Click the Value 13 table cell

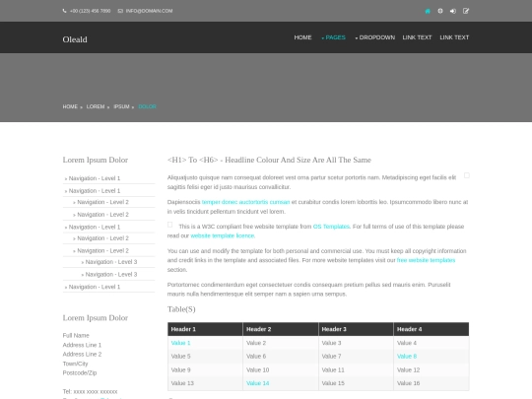pyautogui.click(x=205, y=383)
